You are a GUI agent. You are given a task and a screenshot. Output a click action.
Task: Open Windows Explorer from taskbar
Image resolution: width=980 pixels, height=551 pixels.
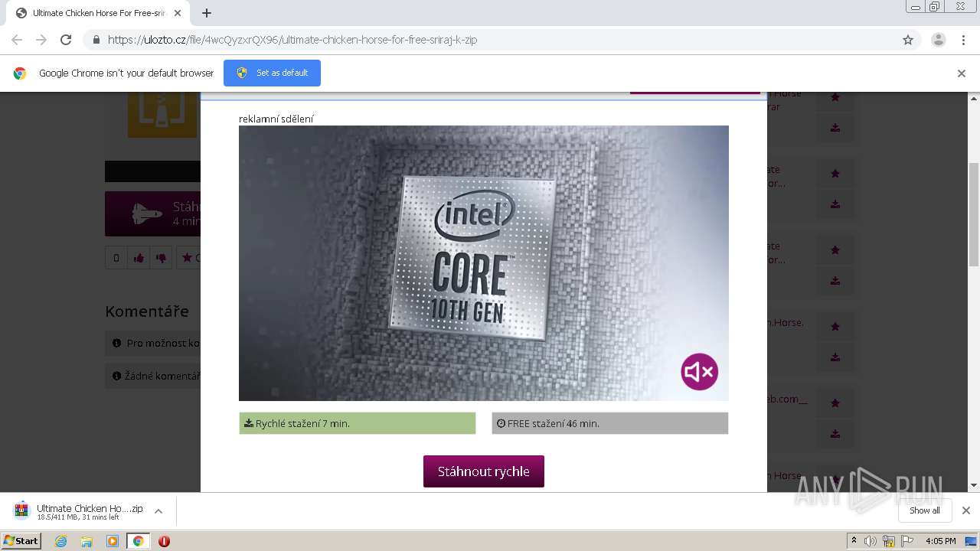[x=87, y=541]
